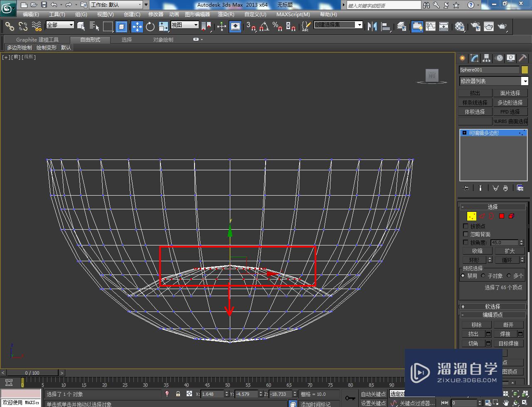Select the 多个 preview radio button
The height and width of the screenshot is (407, 532).
pos(509,276)
